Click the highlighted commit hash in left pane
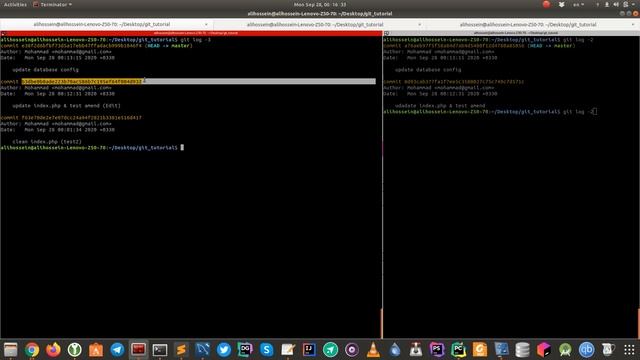The height and width of the screenshot is (360, 640). tap(82, 82)
